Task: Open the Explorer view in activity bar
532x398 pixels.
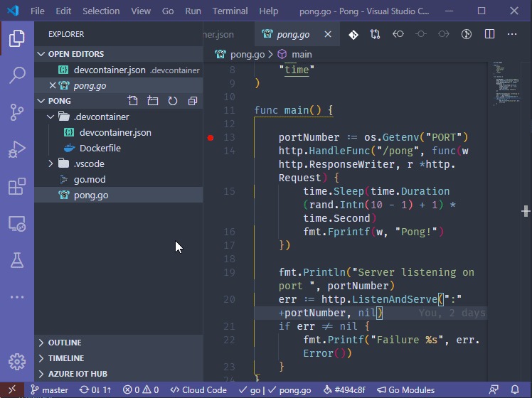Action: (16, 38)
